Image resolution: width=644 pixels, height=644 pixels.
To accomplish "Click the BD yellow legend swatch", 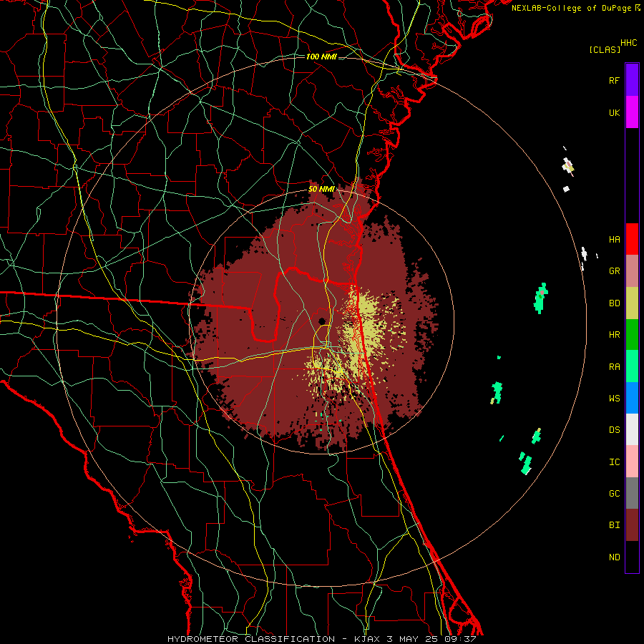I will click(x=632, y=303).
